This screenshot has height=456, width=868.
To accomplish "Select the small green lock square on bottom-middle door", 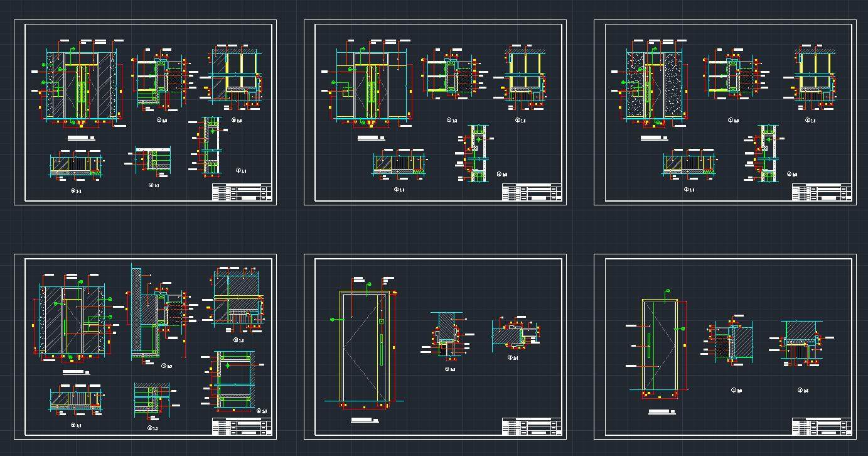I will click(x=381, y=321).
